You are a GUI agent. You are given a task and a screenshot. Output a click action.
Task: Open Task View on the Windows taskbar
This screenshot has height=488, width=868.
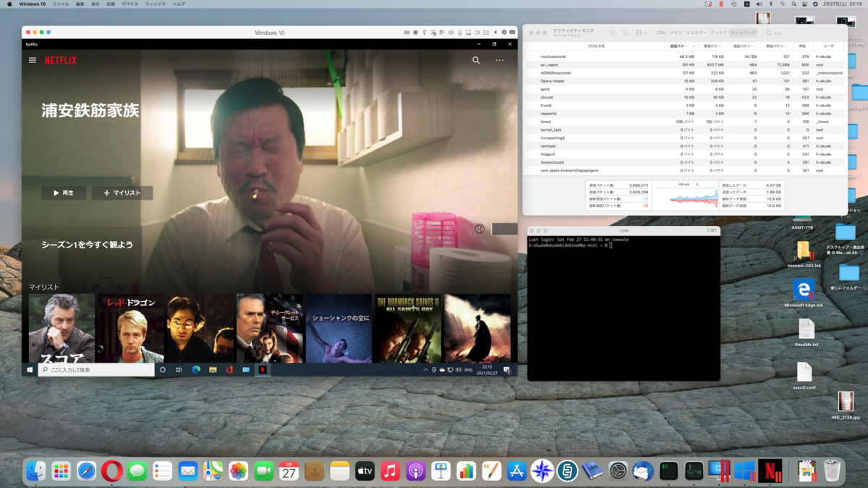(x=179, y=369)
